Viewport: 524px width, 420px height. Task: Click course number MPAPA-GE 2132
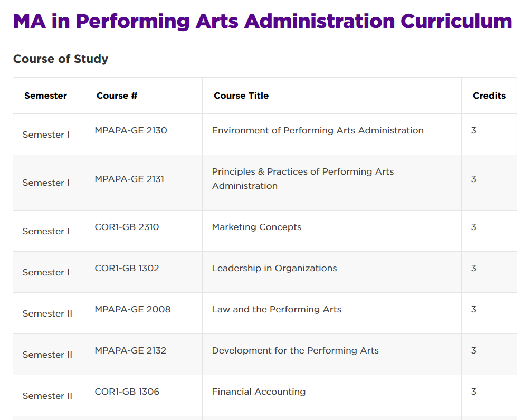130,350
